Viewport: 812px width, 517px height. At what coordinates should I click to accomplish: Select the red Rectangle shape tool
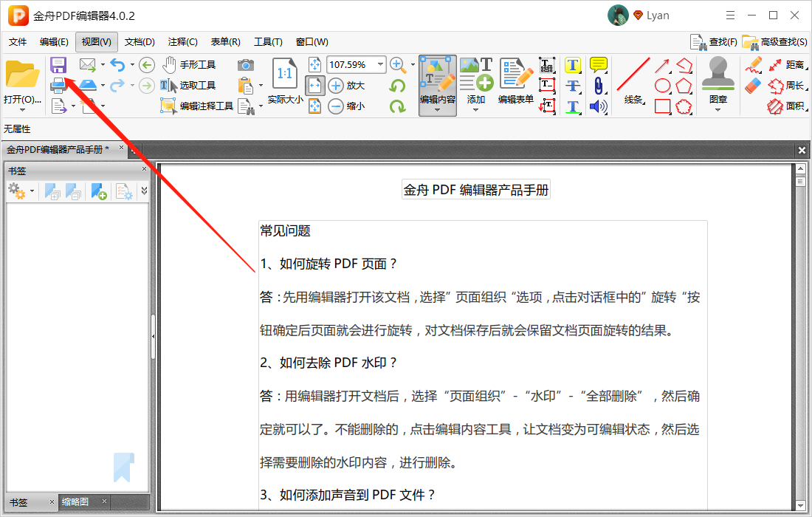click(x=662, y=106)
